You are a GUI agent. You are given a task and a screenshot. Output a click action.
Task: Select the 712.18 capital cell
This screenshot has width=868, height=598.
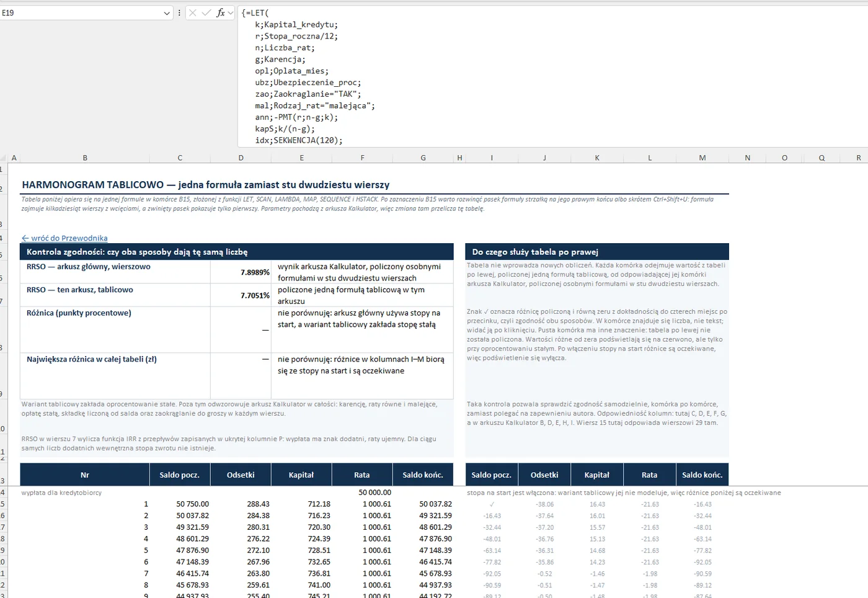click(x=301, y=504)
